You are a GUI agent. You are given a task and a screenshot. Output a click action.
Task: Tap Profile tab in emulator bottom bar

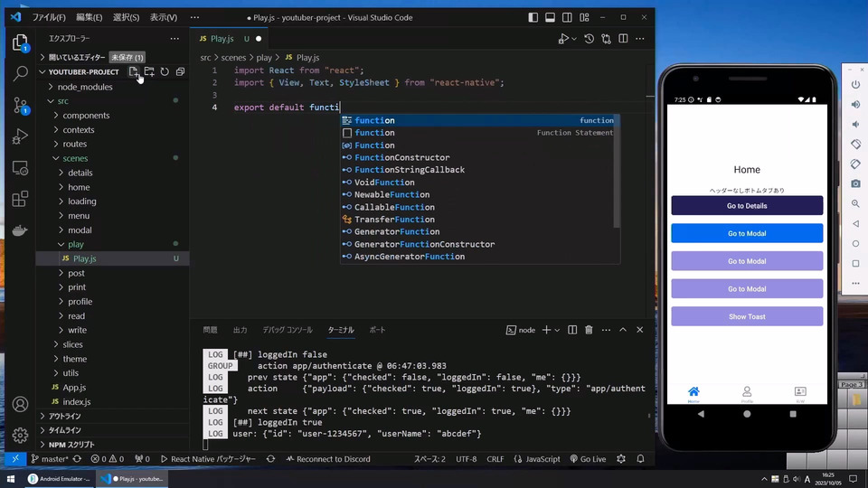pos(747,394)
